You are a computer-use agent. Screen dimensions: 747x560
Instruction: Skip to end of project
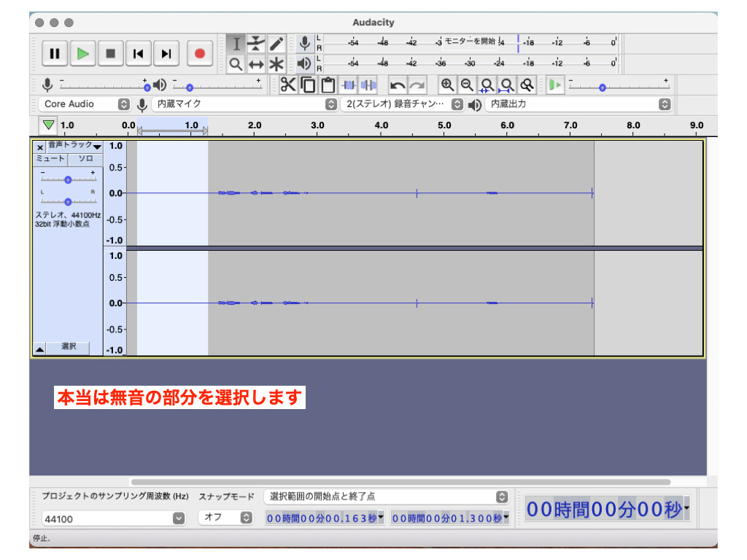[x=166, y=53]
